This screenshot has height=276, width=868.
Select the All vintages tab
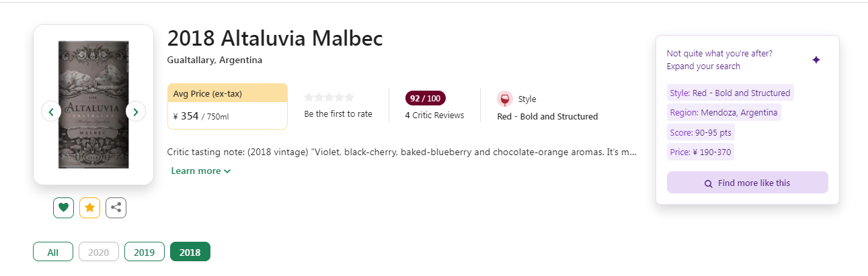(53, 252)
